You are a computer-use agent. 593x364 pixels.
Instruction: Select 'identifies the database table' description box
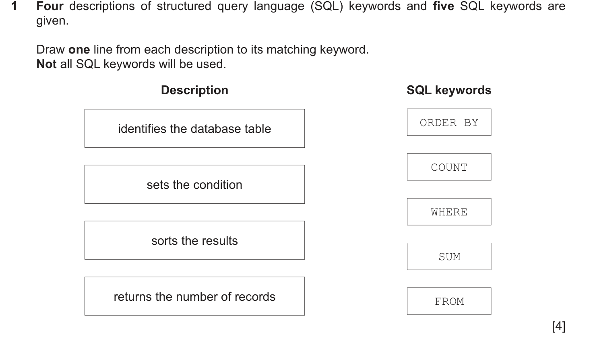pyautogui.click(x=194, y=128)
